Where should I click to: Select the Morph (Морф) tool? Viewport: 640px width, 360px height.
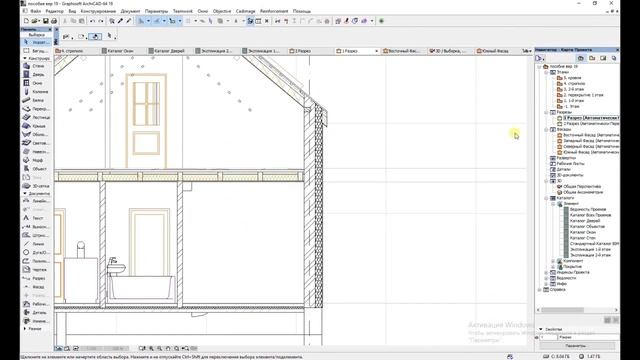[x=36, y=160]
